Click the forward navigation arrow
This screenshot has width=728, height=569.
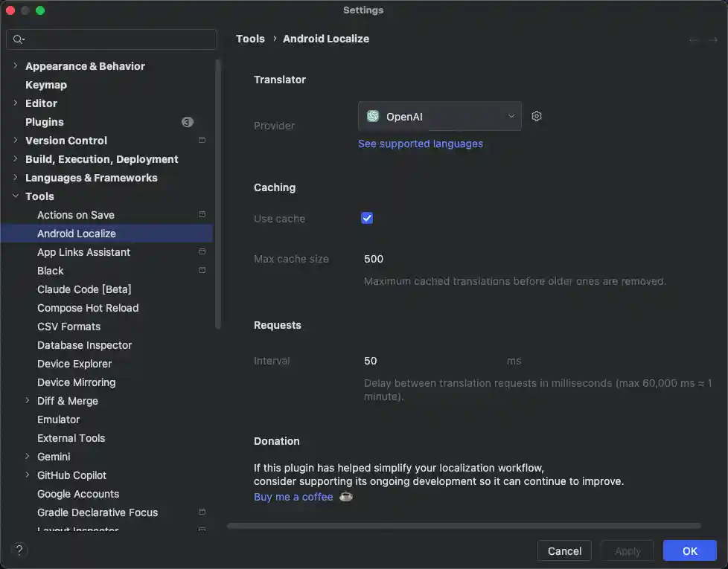pyautogui.click(x=712, y=40)
